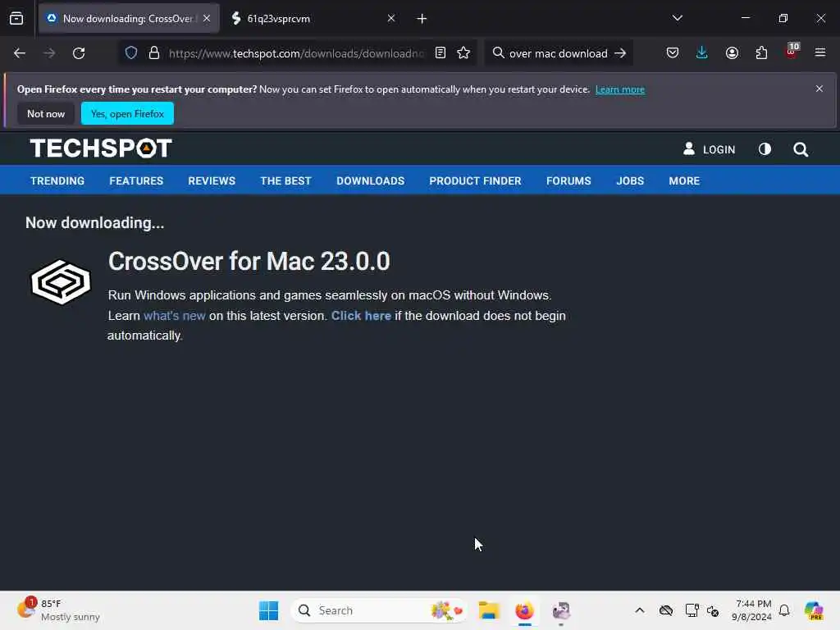Image resolution: width=840 pixels, height=630 pixels.
Task: Open the DOWNLOADS section
Action: pos(370,181)
